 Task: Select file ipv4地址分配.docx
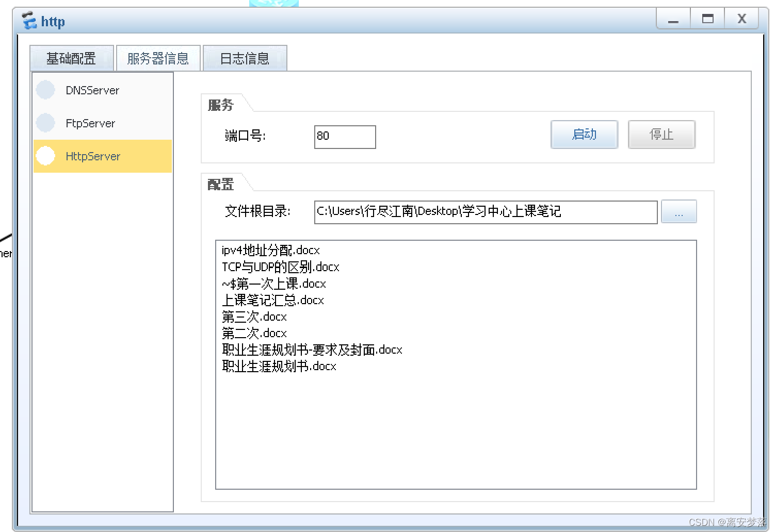point(271,251)
